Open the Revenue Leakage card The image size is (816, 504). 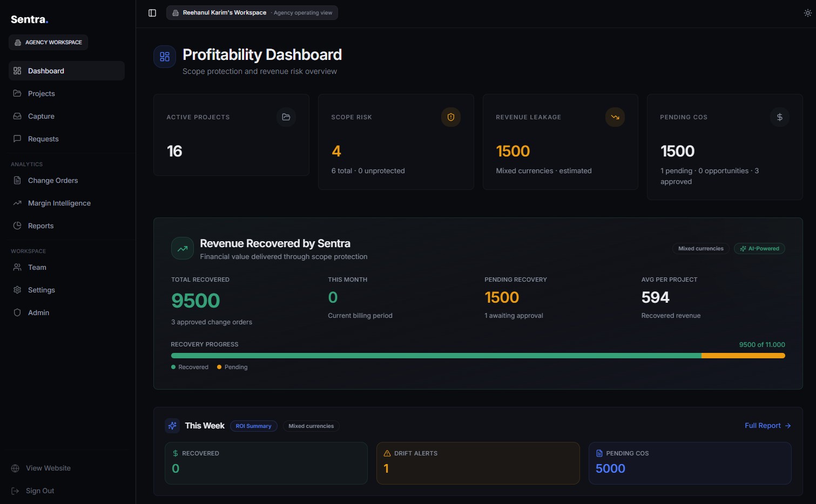click(561, 142)
